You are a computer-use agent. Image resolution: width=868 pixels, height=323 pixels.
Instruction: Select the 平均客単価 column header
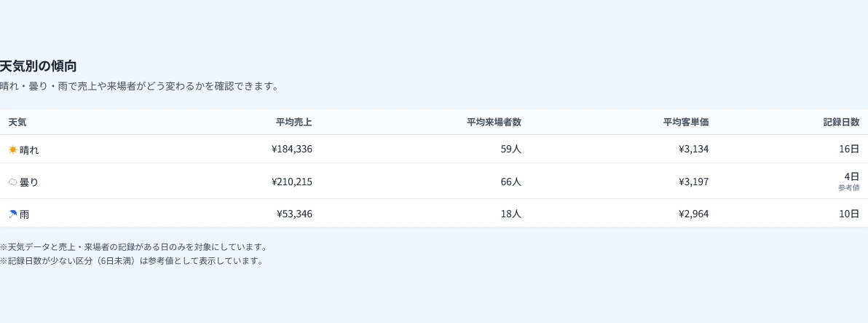(686, 122)
